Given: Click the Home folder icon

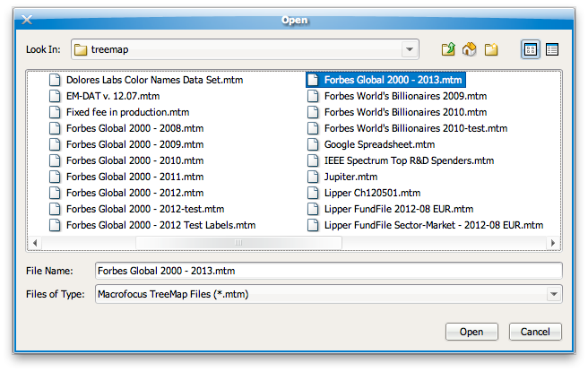Looking at the screenshot, I should [x=469, y=49].
